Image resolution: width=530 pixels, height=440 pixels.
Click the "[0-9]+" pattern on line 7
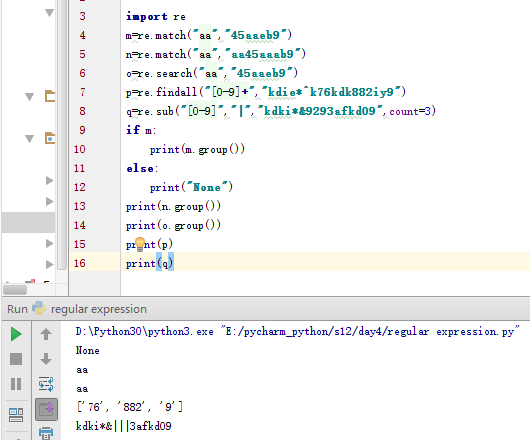tap(230, 92)
